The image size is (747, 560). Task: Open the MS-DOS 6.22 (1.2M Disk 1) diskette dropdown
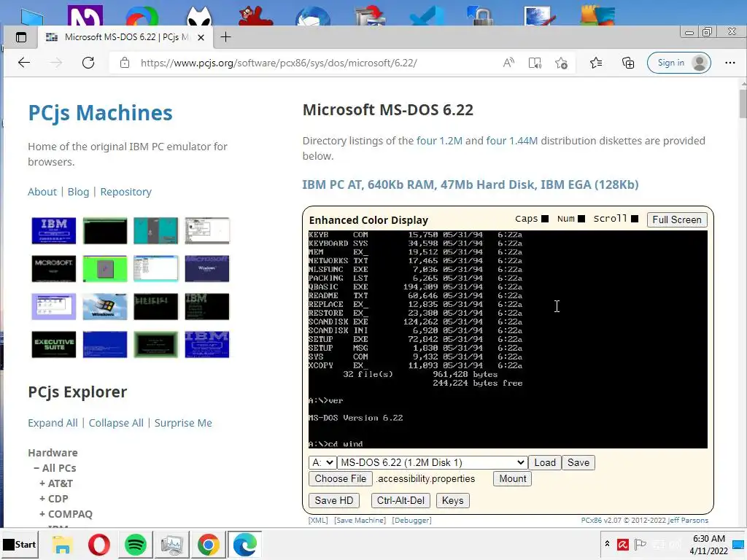(x=432, y=462)
